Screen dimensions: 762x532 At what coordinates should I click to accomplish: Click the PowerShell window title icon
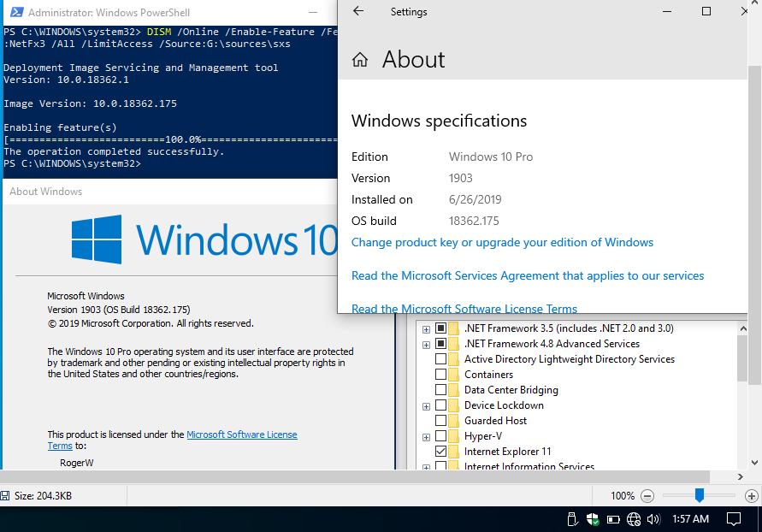[x=16, y=12]
